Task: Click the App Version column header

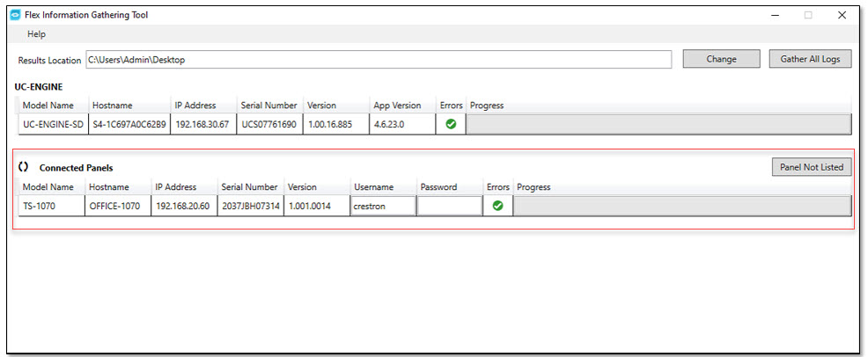Action: (397, 106)
